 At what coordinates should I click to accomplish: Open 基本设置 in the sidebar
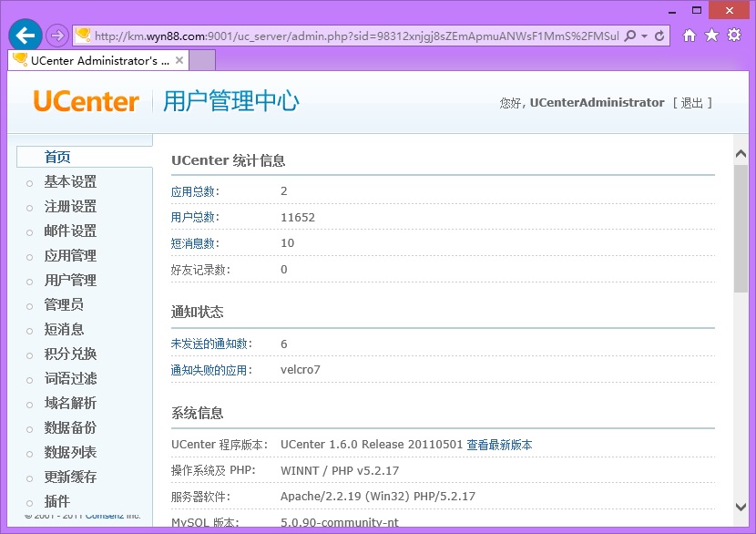pos(70,182)
